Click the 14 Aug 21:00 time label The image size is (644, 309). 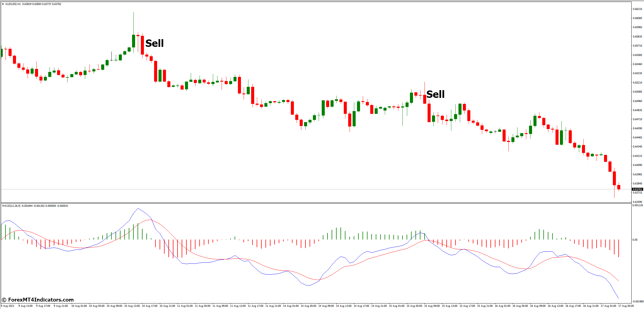coord(379,306)
